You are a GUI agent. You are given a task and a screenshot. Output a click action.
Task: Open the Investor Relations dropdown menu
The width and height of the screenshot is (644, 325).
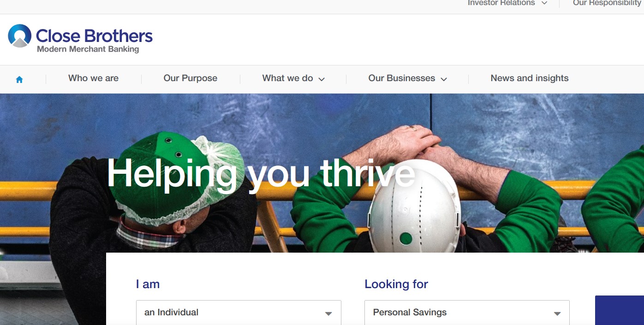tap(501, 3)
